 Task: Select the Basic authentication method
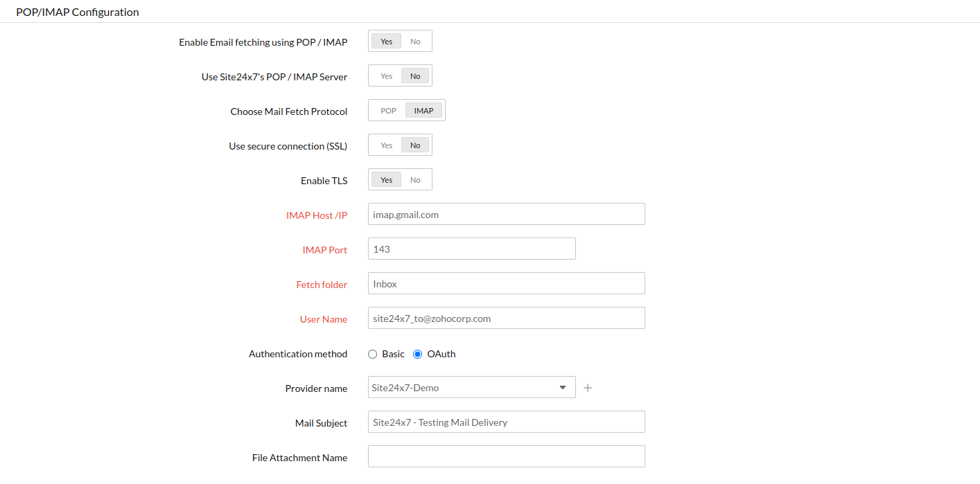pyautogui.click(x=372, y=354)
